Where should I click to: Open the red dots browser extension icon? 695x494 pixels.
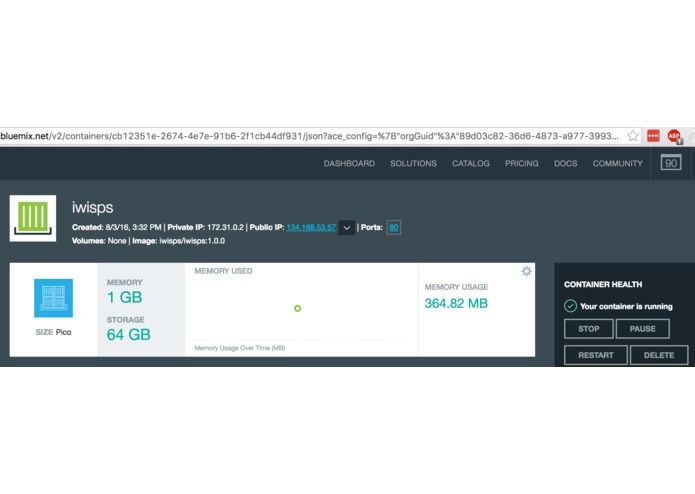point(653,136)
